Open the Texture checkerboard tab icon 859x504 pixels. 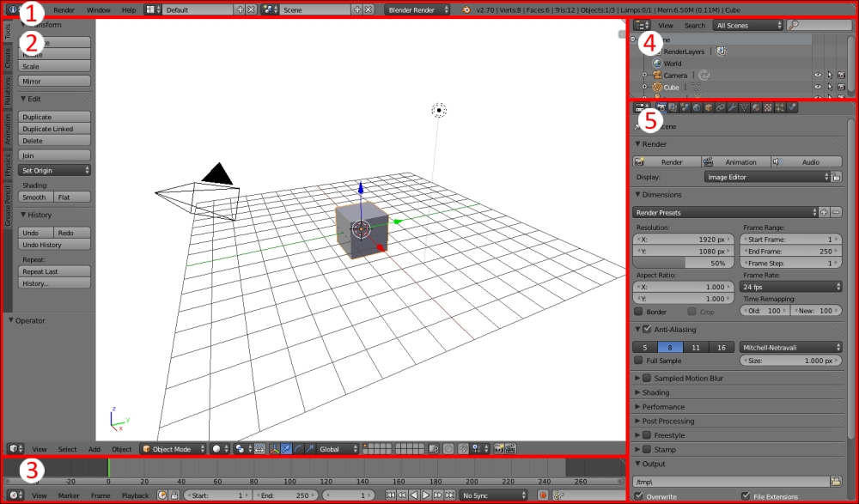(x=768, y=108)
